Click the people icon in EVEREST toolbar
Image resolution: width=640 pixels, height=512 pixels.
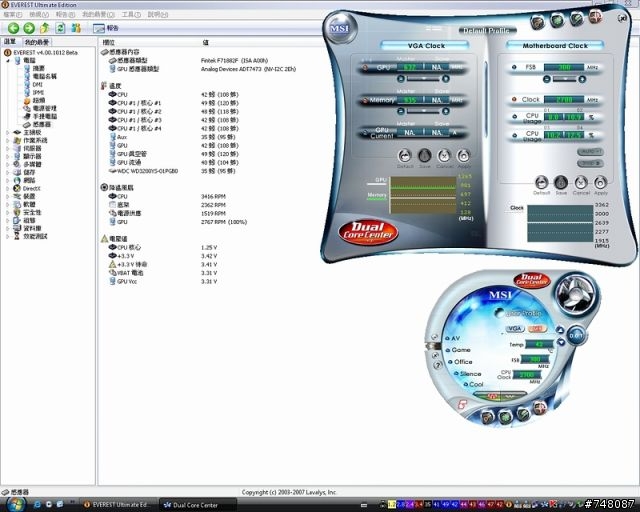(x=76, y=28)
